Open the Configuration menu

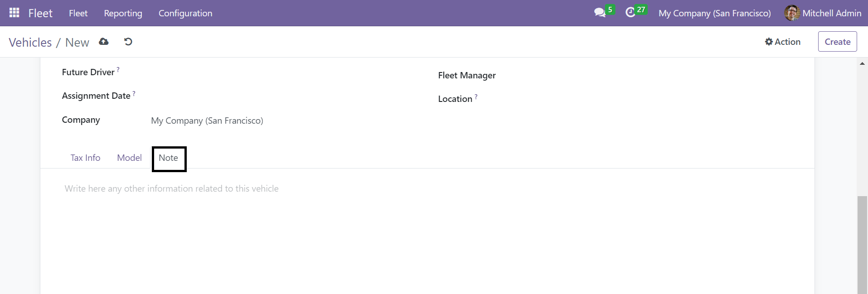(185, 13)
